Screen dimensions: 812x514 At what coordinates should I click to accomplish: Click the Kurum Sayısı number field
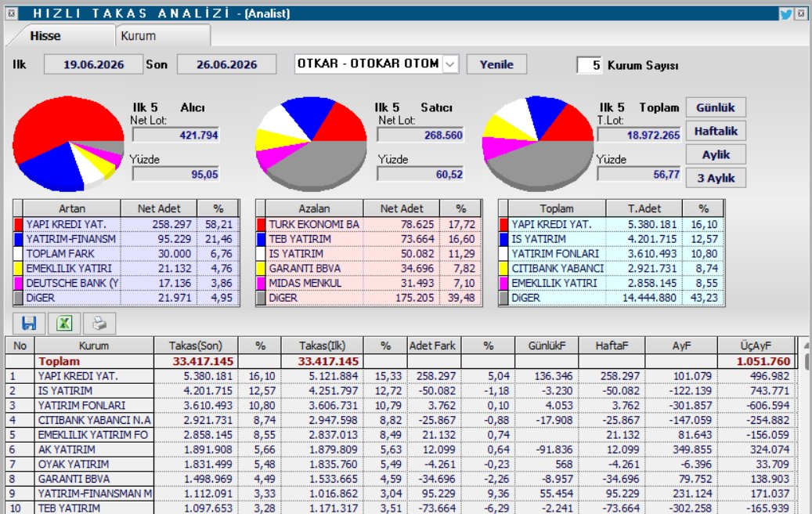pyautogui.click(x=590, y=65)
